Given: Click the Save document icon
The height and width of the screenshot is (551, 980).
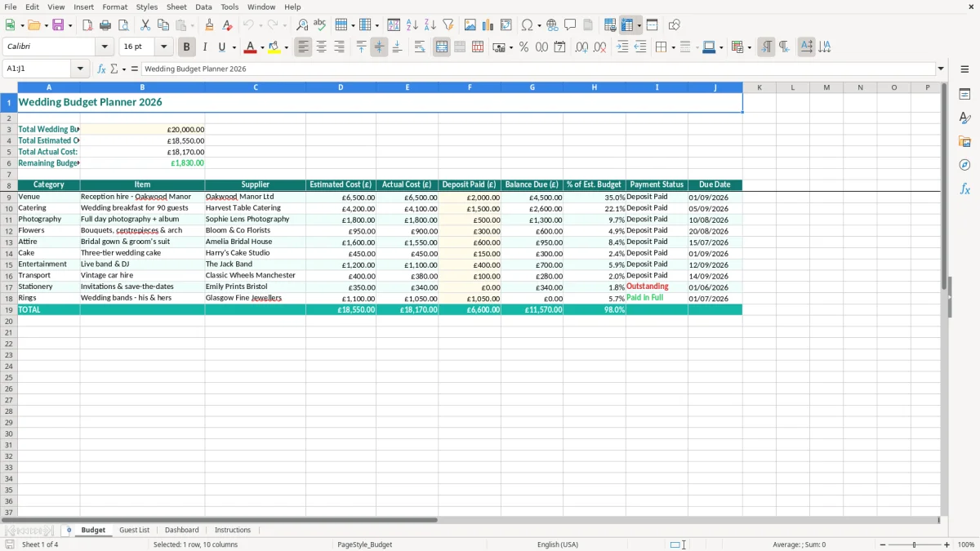Looking at the screenshot, I should pyautogui.click(x=58, y=25).
